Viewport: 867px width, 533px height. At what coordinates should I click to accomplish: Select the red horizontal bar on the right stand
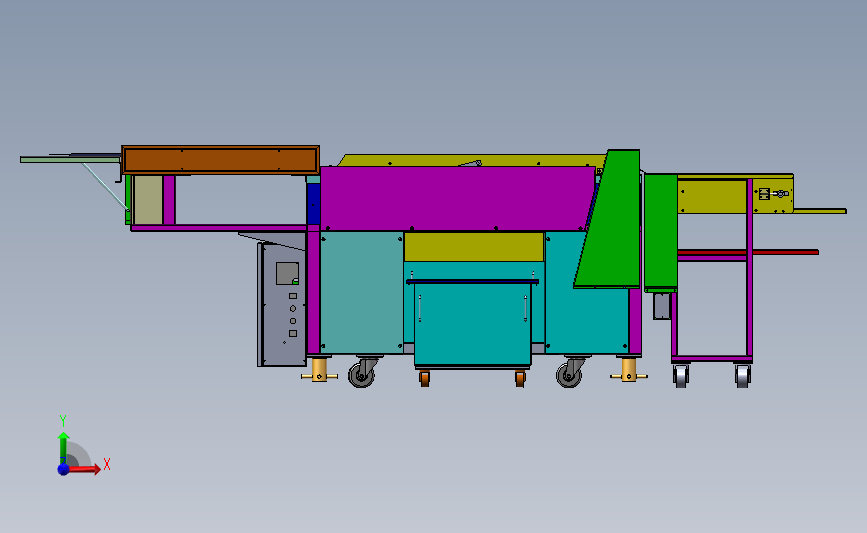point(748,252)
